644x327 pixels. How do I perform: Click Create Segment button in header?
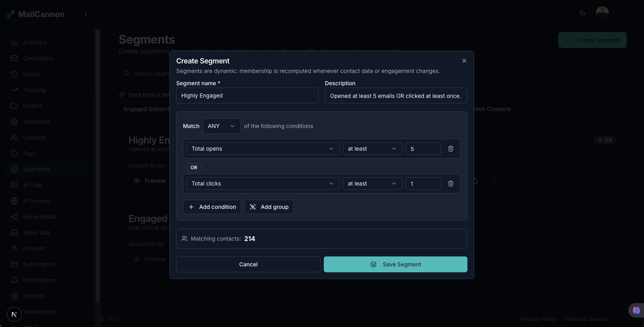click(592, 40)
